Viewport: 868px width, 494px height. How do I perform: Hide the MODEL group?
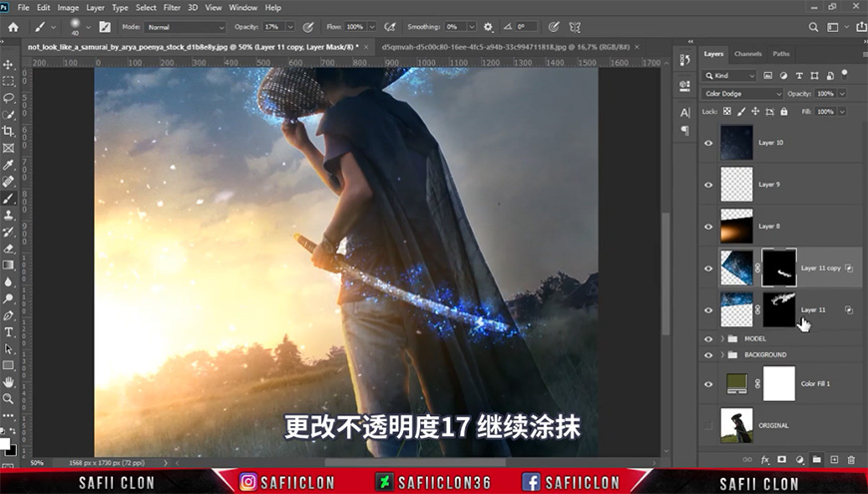[x=708, y=339]
